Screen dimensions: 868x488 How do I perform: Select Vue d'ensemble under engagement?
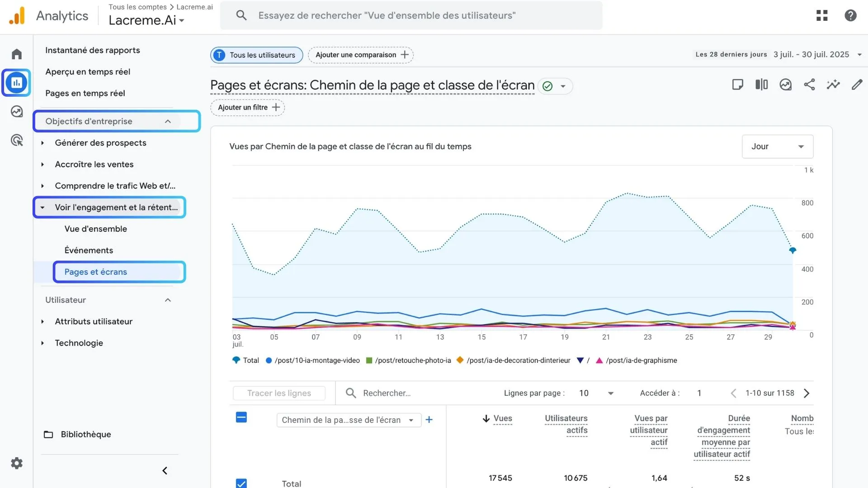point(95,229)
